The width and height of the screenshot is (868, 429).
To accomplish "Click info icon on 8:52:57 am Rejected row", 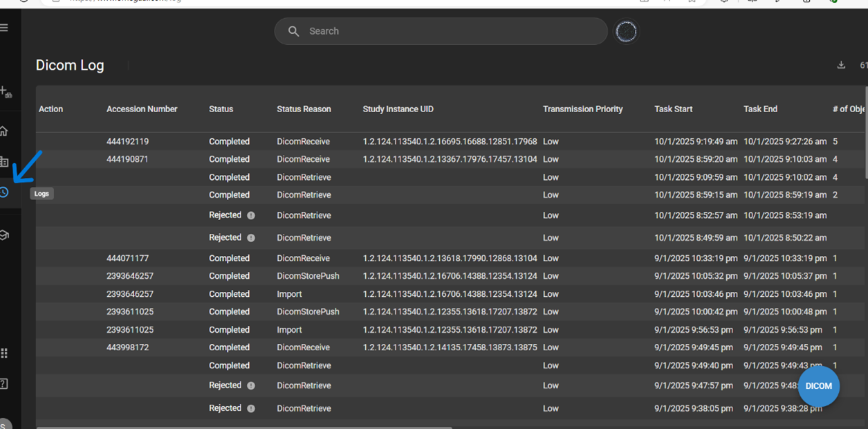I will pos(251,216).
